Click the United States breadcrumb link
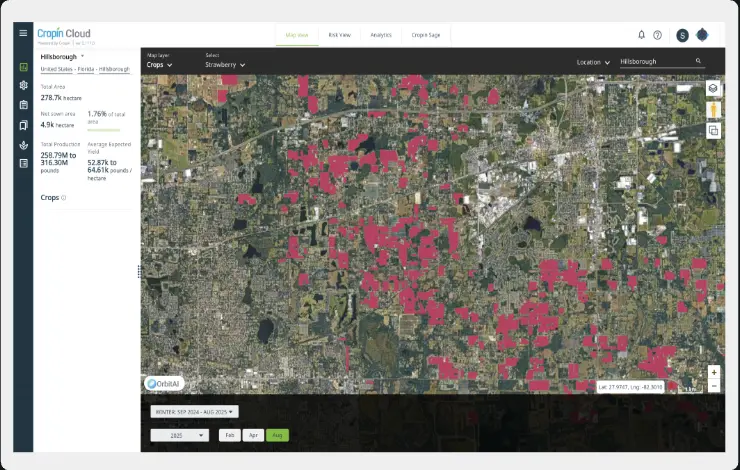 [x=57, y=69]
